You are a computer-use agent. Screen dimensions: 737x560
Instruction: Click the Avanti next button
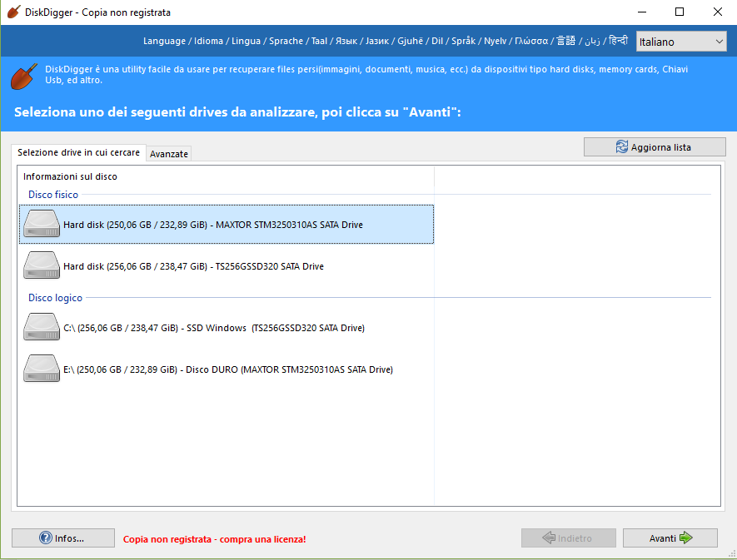click(x=670, y=538)
